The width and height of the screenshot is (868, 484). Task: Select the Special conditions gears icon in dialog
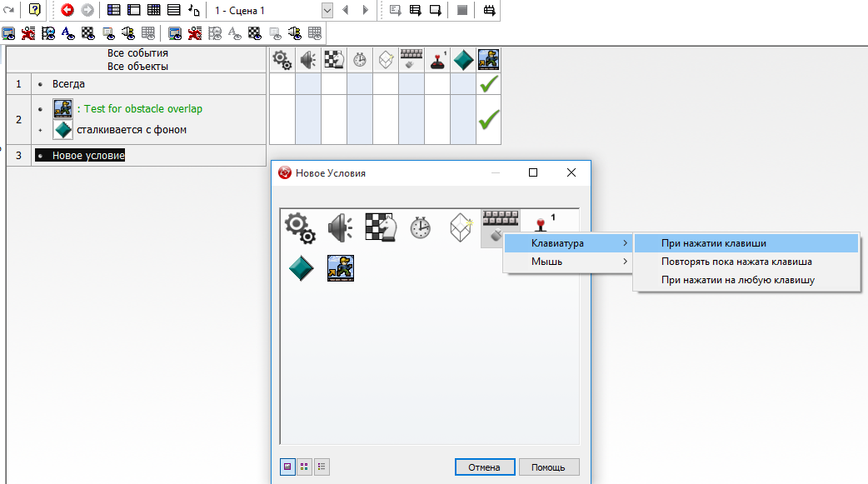300,227
